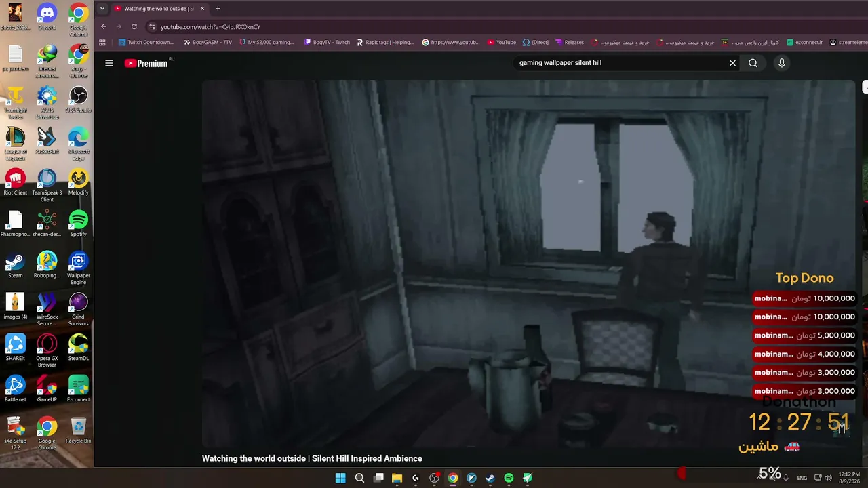Open the Chrome tab search dropdown
This screenshot has width=868, height=488.
coord(102,9)
